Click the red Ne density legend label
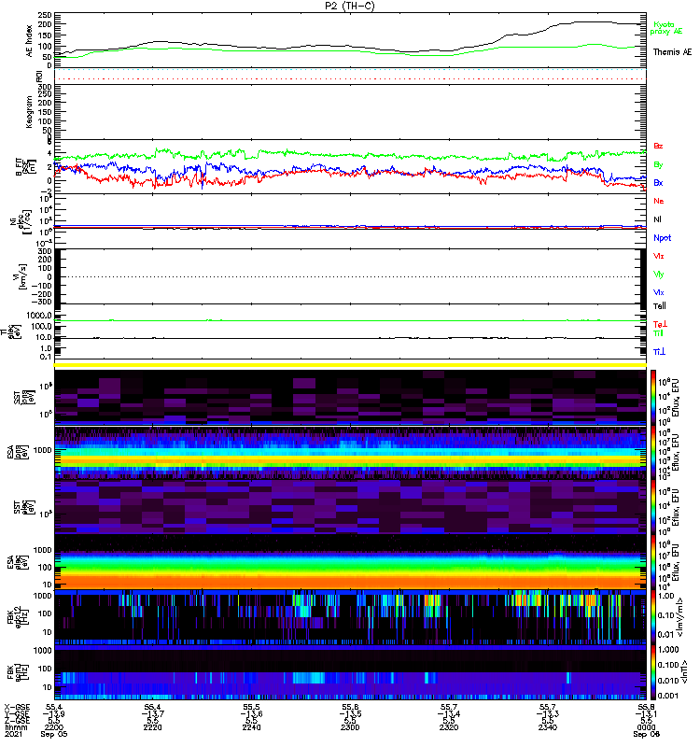This screenshot has height=747, width=700. pyautogui.click(x=659, y=201)
